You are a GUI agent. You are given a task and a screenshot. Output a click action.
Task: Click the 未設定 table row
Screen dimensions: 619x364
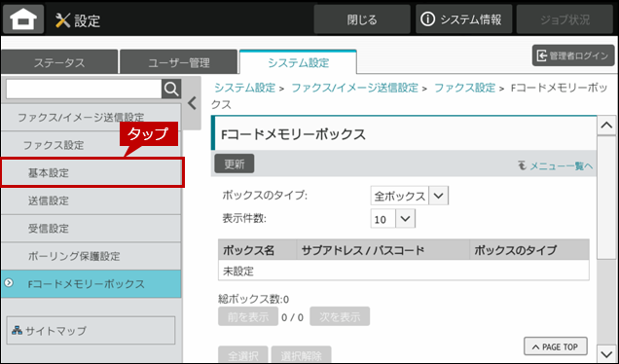404,271
